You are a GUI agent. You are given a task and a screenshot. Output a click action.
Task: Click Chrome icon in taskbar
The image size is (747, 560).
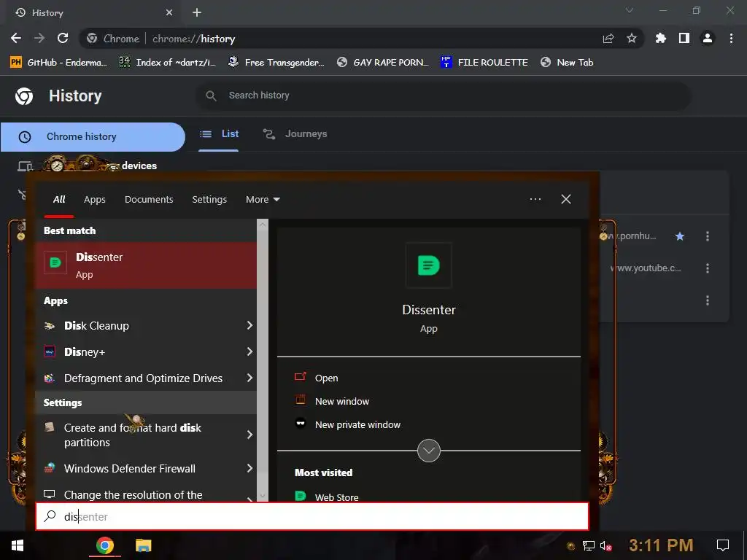105,545
